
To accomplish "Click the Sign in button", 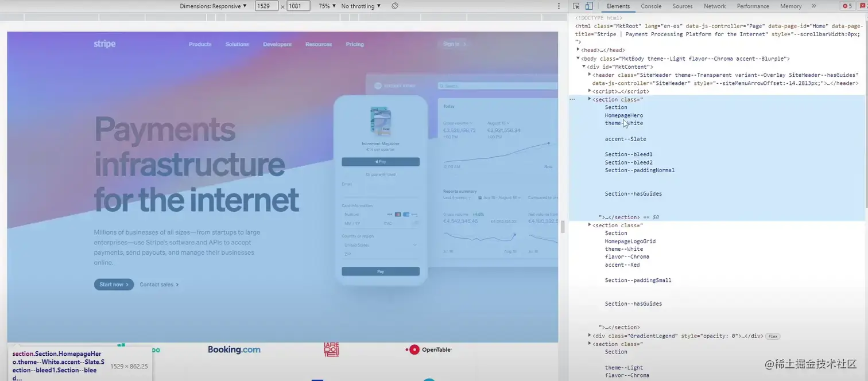I will (454, 44).
